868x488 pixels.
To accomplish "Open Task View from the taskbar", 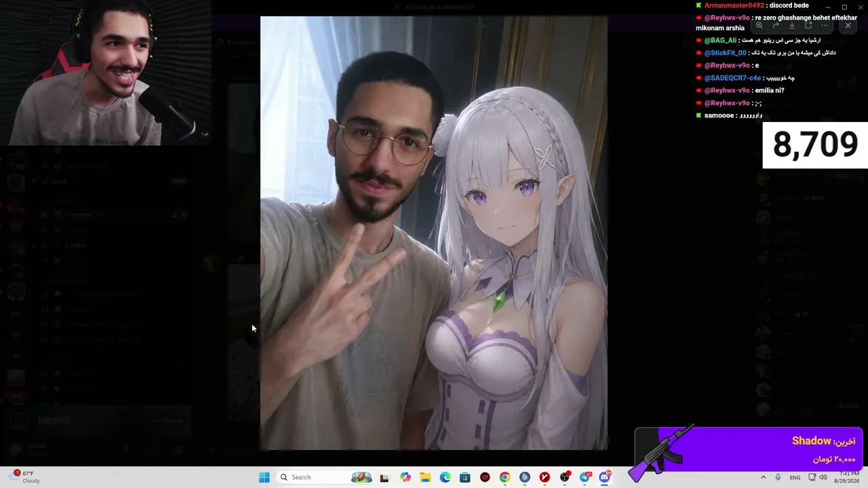I will (x=384, y=477).
